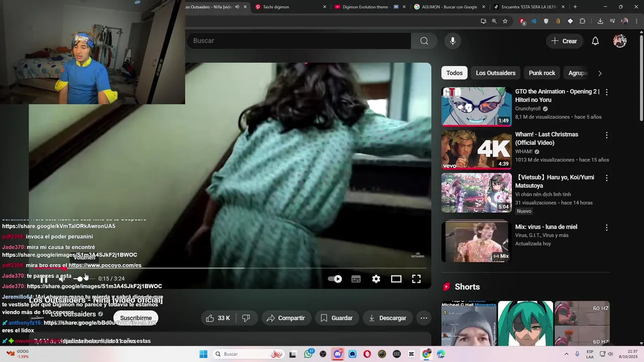Click the Windows taskbar Buscar search box
644x362 pixels.
pos(248,354)
